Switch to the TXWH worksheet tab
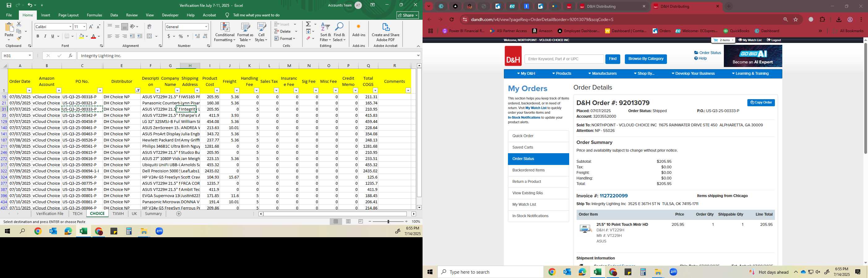The width and height of the screenshot is (868, 278). [118, 214]
